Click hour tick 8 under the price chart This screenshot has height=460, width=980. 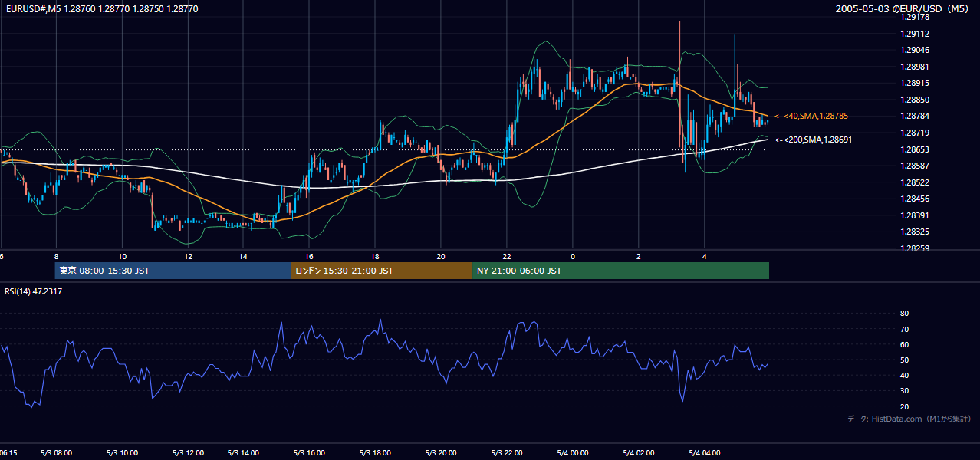56,255
